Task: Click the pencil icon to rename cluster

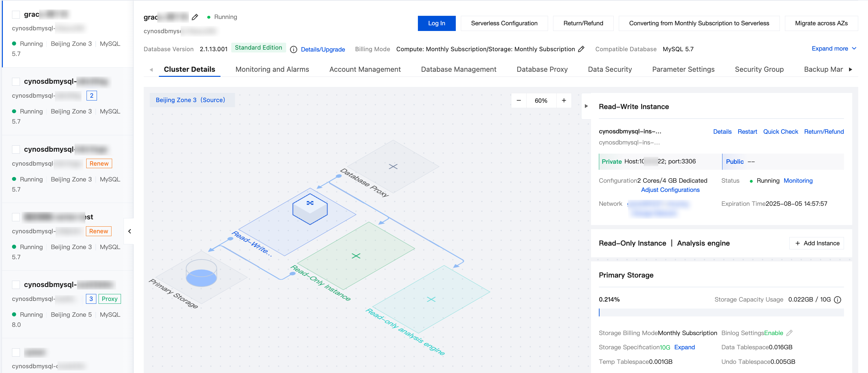Action: click(195, 17)
